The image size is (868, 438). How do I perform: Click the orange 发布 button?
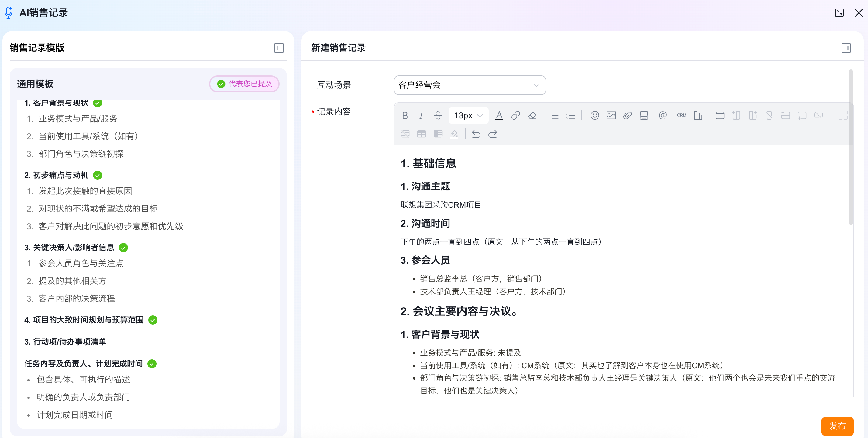coord(837,426)
